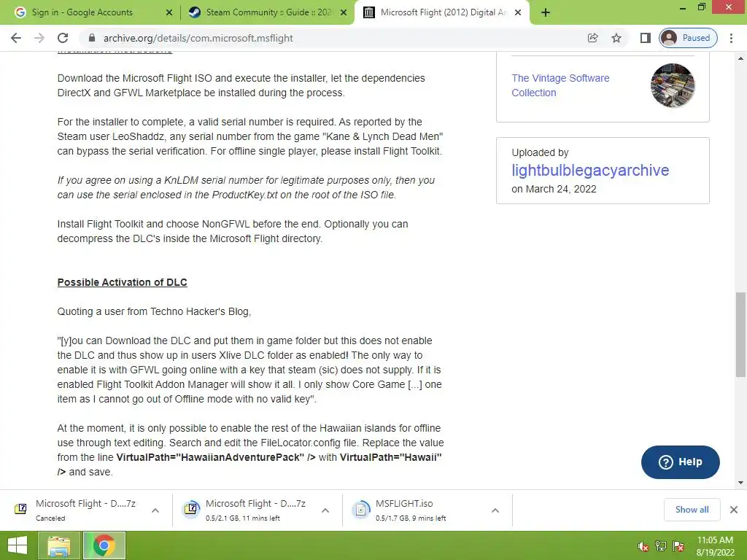
Task: Switch to Steam Community Guide tab
Action: pos(268,12)
